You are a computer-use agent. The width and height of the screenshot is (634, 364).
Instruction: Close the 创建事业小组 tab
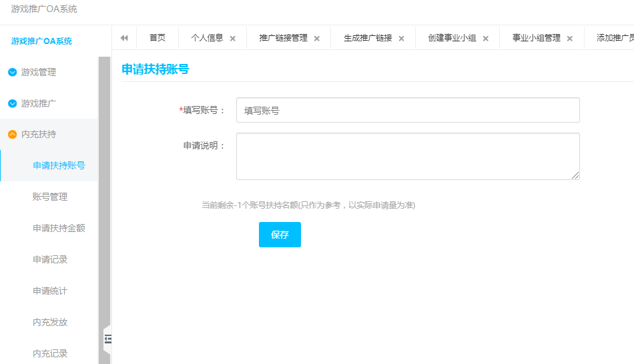pyautogui.click(x=486, y=39)
